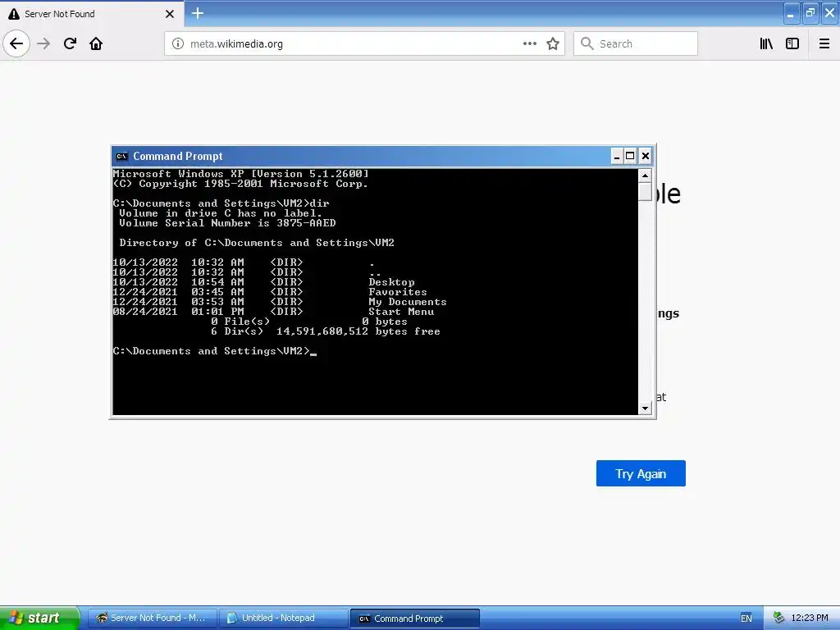The image size is (840, 630).
Task: Click the Command Prompt scrollbar thumb
Action: [645, 191]
